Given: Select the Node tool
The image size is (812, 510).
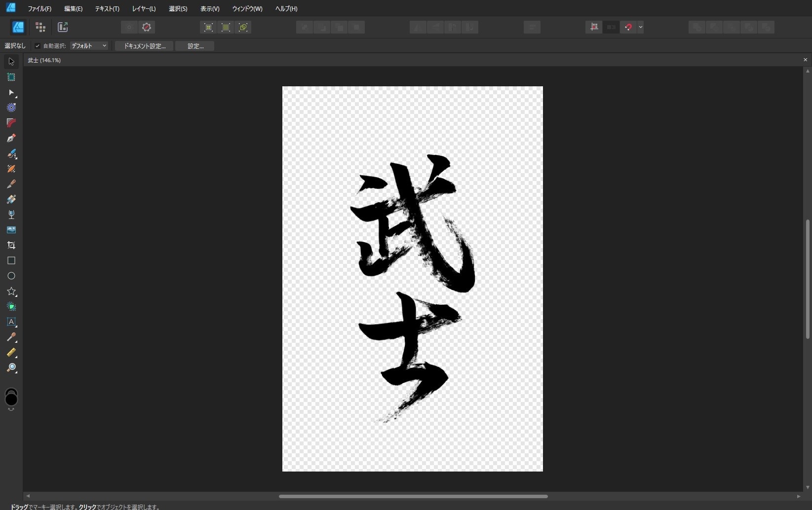Looking at the screenshot, I should click(x=11, y=92).
